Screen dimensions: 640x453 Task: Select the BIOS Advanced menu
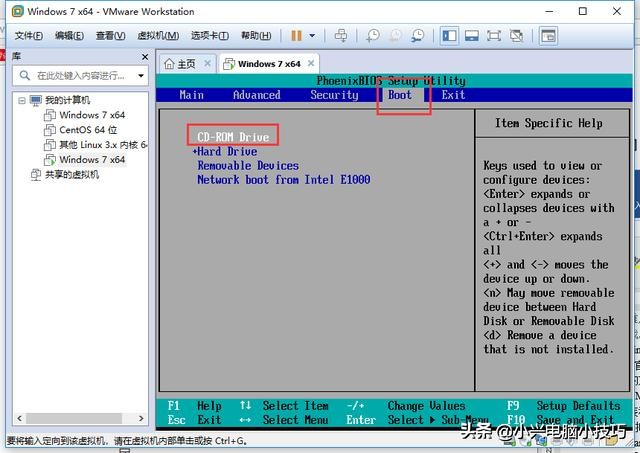256,95
